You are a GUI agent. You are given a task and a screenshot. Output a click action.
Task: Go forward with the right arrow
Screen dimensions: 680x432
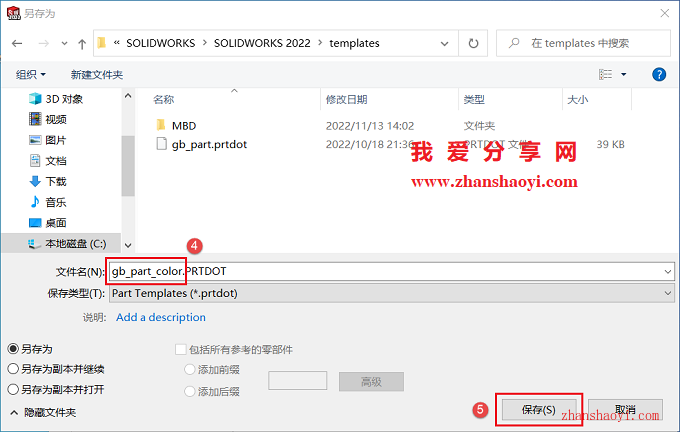click(x=43, y=43)
